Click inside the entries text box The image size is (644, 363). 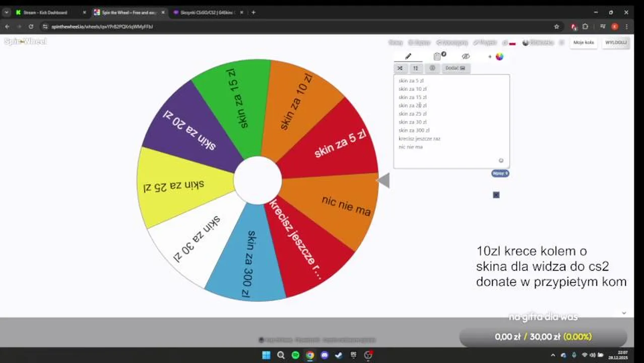tap(452, 121)
